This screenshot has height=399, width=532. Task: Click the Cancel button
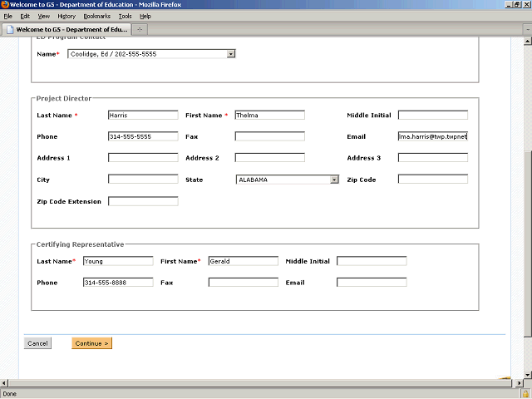[x=37, y=343]
